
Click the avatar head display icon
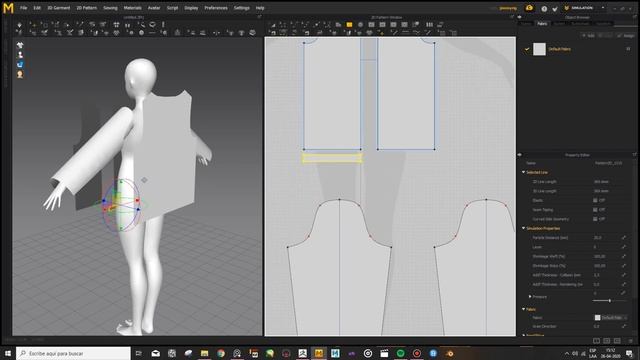(x=20, y=74)
